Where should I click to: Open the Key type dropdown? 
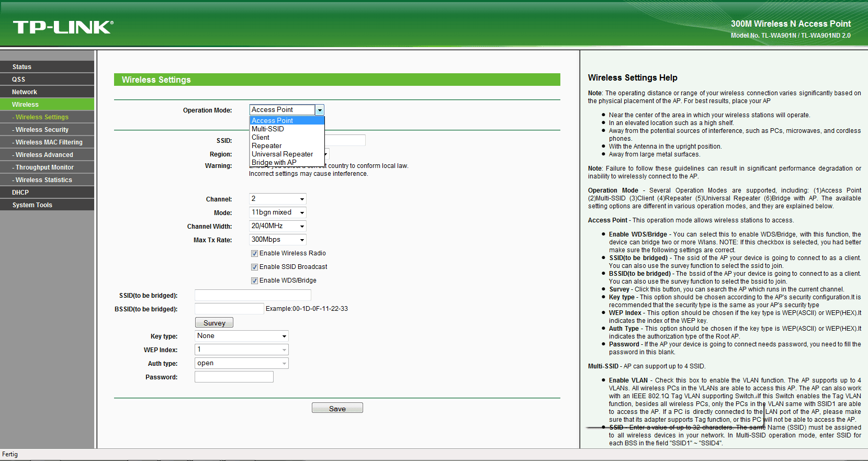[x=242, y=336]
